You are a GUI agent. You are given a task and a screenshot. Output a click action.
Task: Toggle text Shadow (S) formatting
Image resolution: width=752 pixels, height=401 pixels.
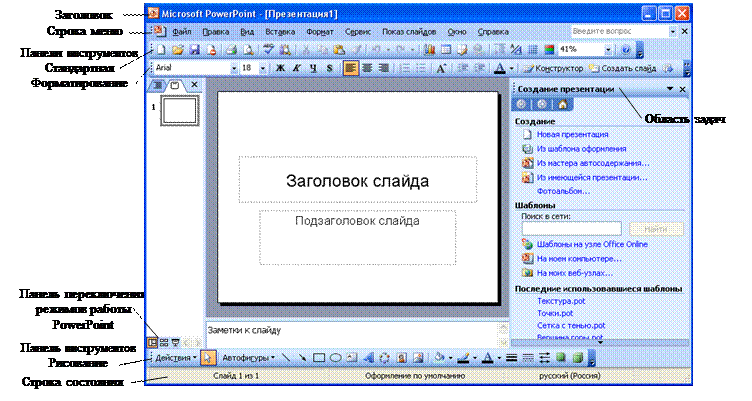(x=329, y=68)
